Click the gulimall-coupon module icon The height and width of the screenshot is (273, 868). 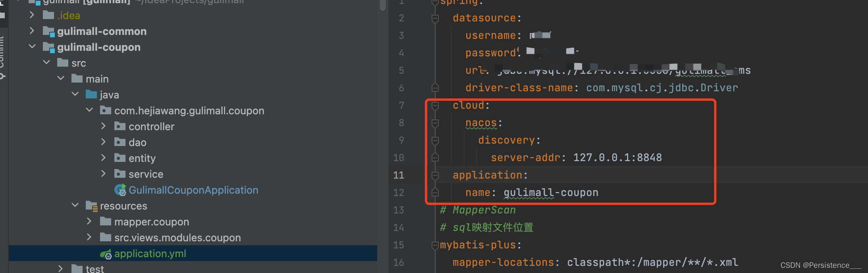pyautogui.click(x=48, y=47)
